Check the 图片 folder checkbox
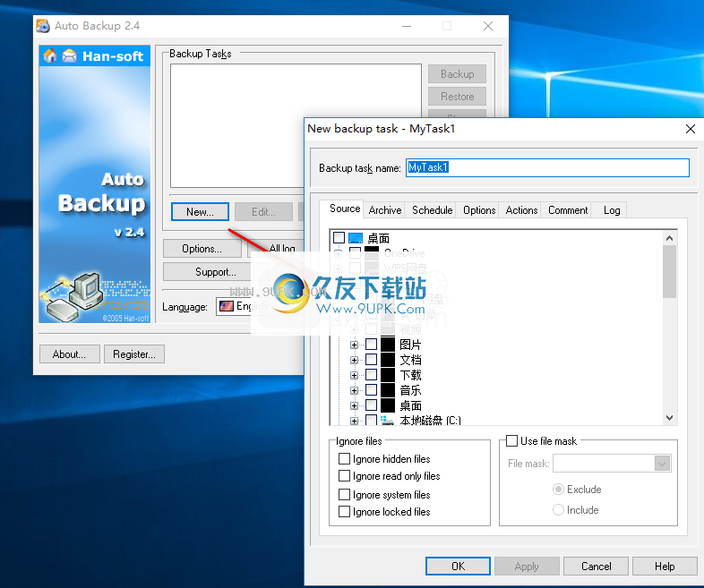The image size is (704, 588). click(372, 345)
